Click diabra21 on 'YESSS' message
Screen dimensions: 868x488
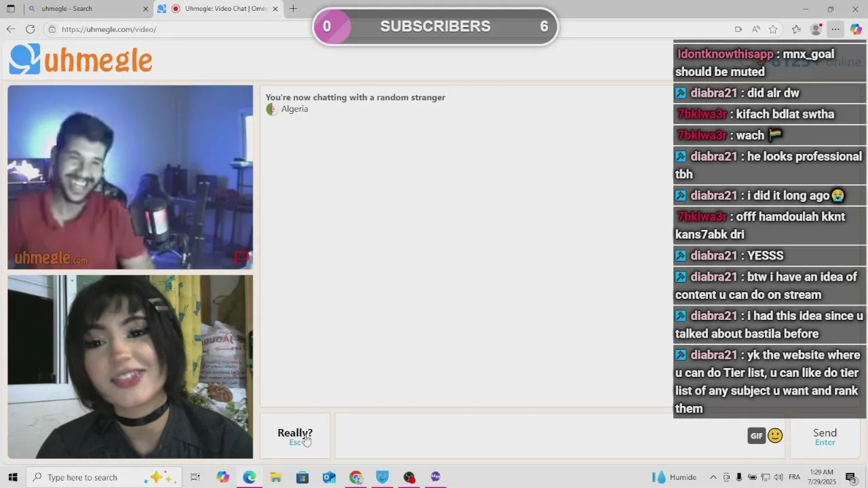[x=713, y=256]
